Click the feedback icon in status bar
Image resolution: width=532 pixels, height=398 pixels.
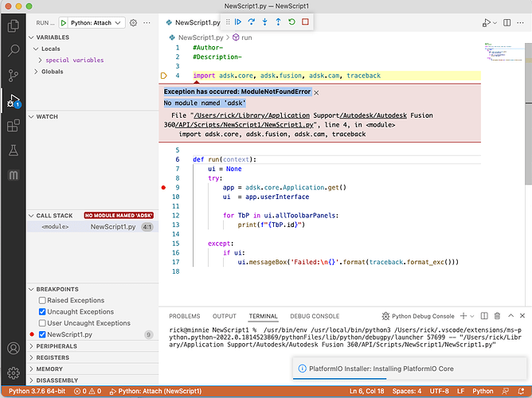505,391
